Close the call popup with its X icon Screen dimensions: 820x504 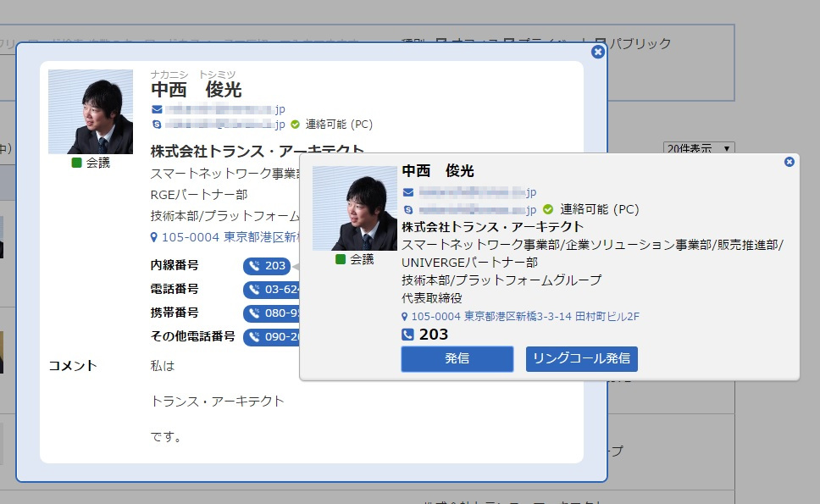point(790,162)
